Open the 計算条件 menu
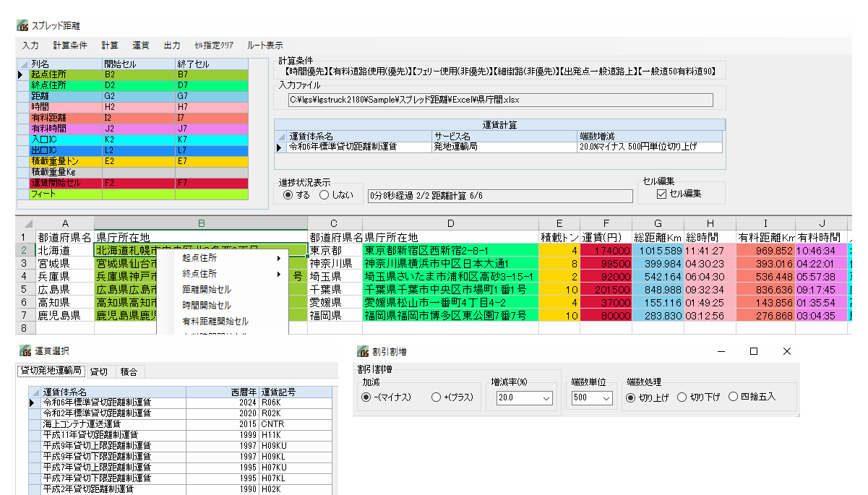The image size is (868, 495). click(70, 45)
